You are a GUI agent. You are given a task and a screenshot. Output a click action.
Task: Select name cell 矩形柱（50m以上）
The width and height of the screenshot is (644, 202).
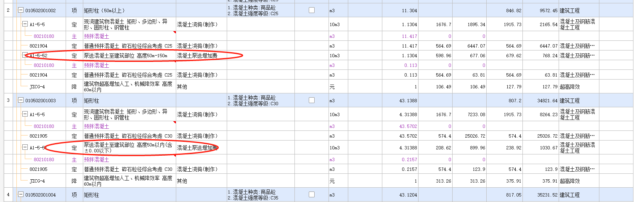click(x=129, y=10)
